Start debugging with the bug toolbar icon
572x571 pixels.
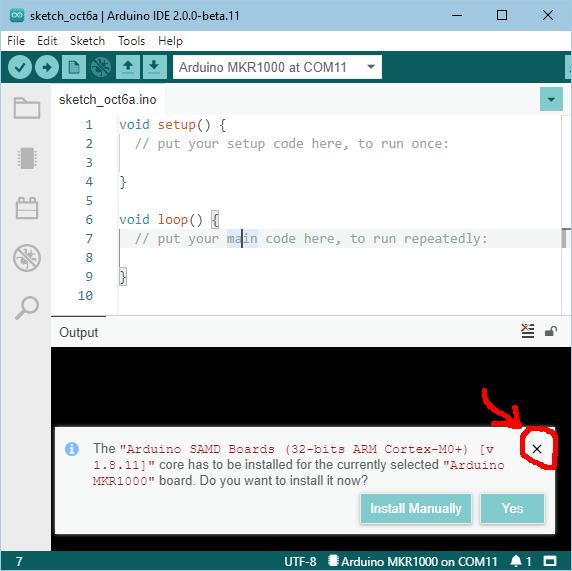point(101,67)
